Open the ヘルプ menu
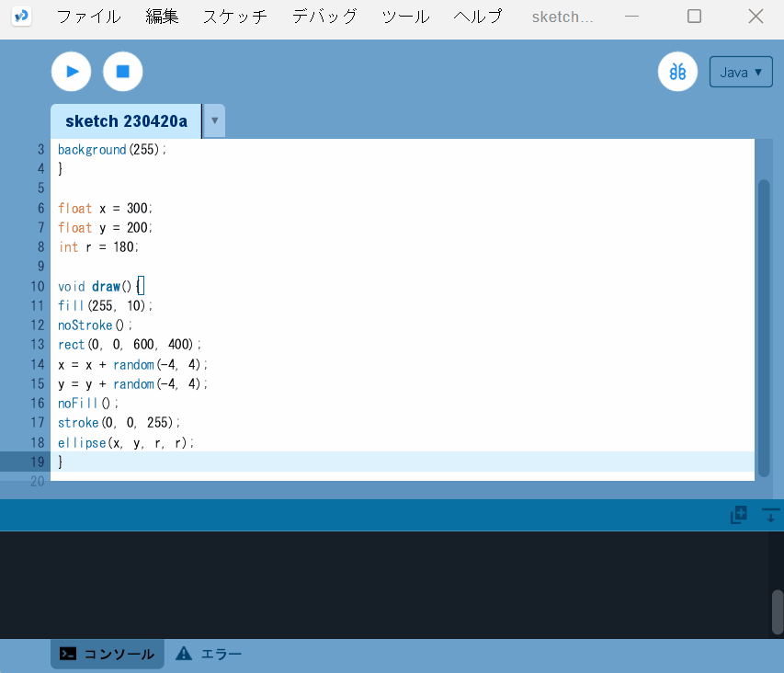 478,17
